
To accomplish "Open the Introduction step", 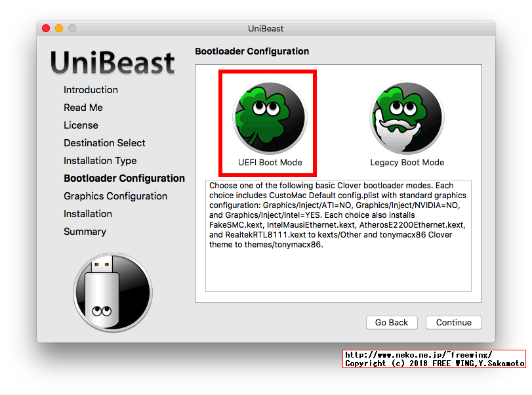I will [x=91, y=90].
